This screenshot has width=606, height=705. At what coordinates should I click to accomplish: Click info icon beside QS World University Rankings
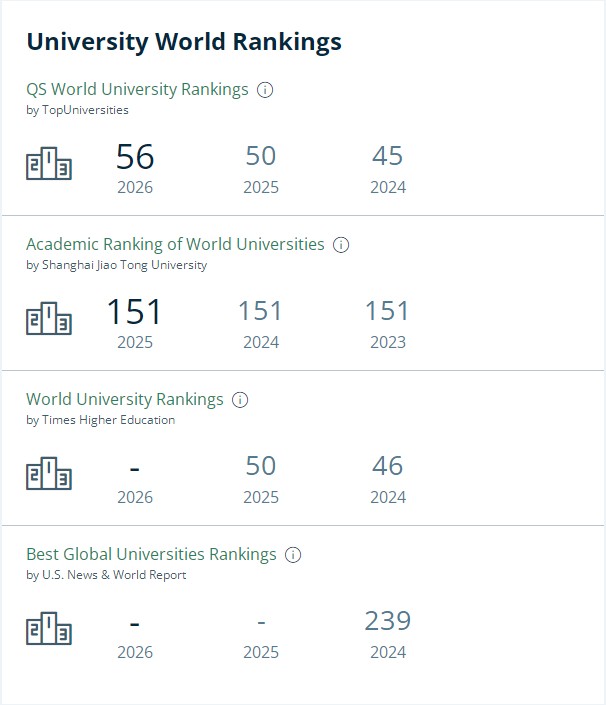265,90
